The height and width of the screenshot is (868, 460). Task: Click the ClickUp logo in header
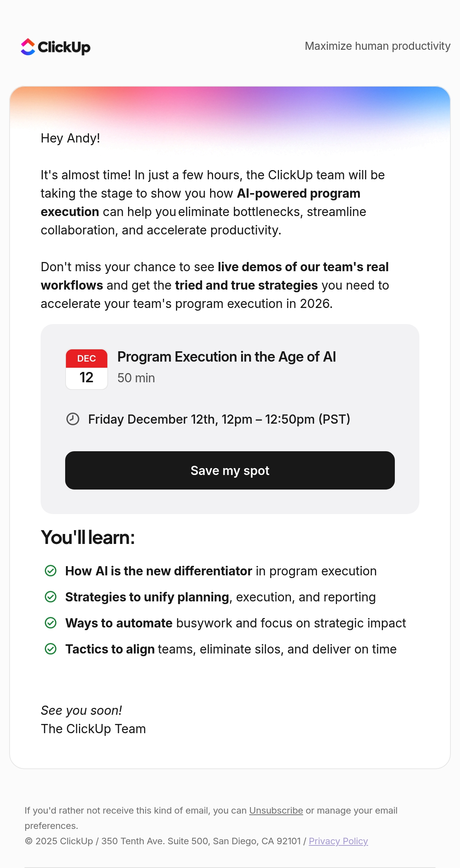click(56, 47)
